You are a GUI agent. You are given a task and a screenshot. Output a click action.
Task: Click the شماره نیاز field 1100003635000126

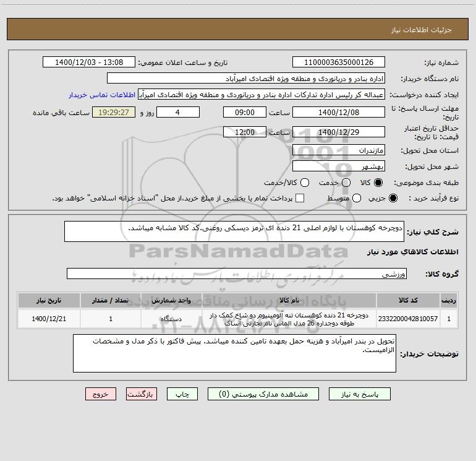[x=339, y=62]
